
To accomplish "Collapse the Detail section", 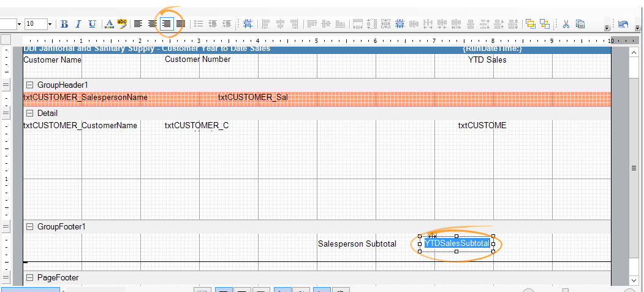I will (x=29, y=113).
